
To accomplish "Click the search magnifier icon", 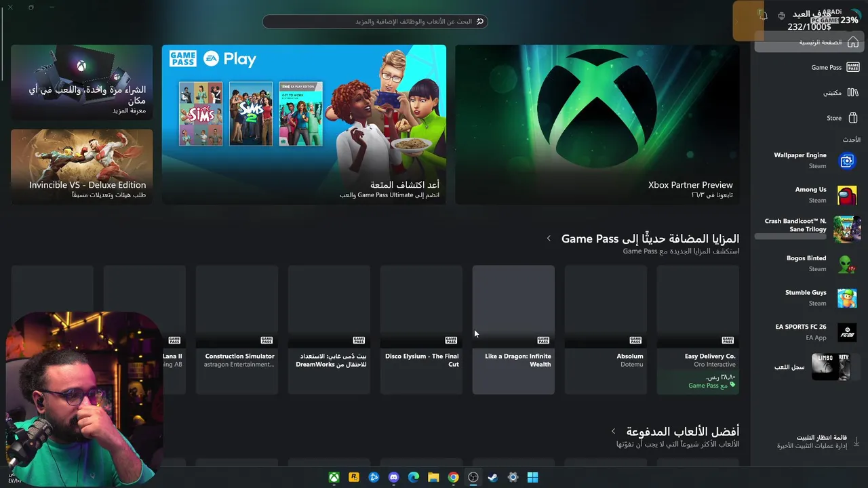I will click(x=480, y=21).
